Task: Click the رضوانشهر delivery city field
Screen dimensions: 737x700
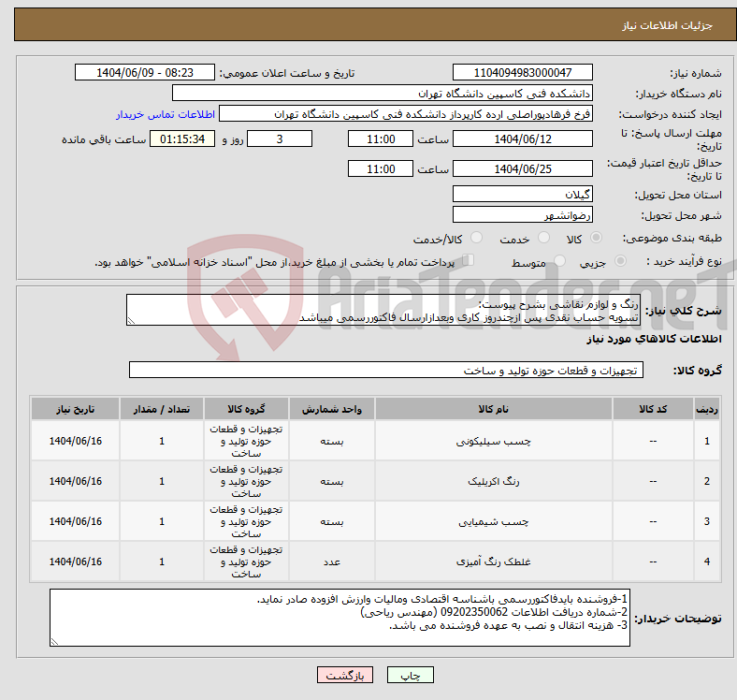Action: coord(522,215)
